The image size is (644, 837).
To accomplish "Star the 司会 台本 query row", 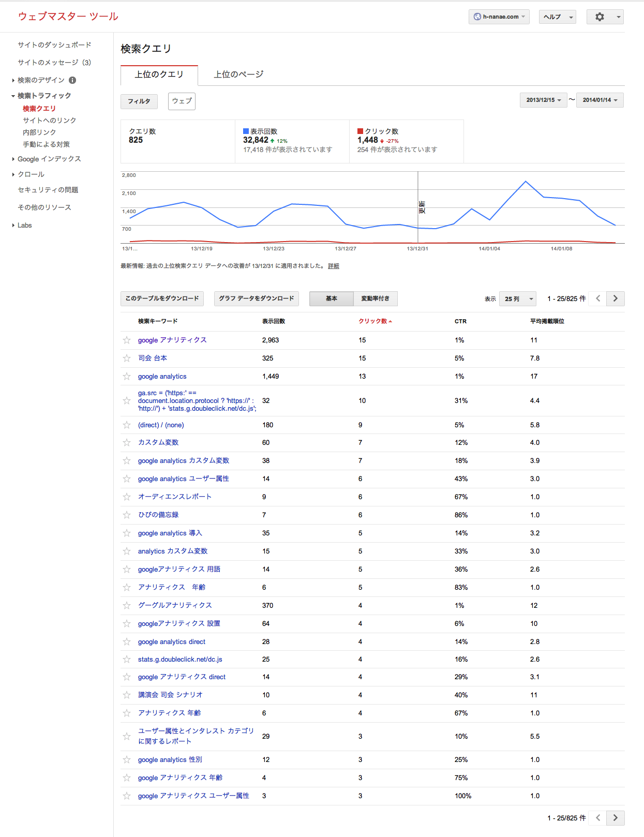I will pos(127,358).
